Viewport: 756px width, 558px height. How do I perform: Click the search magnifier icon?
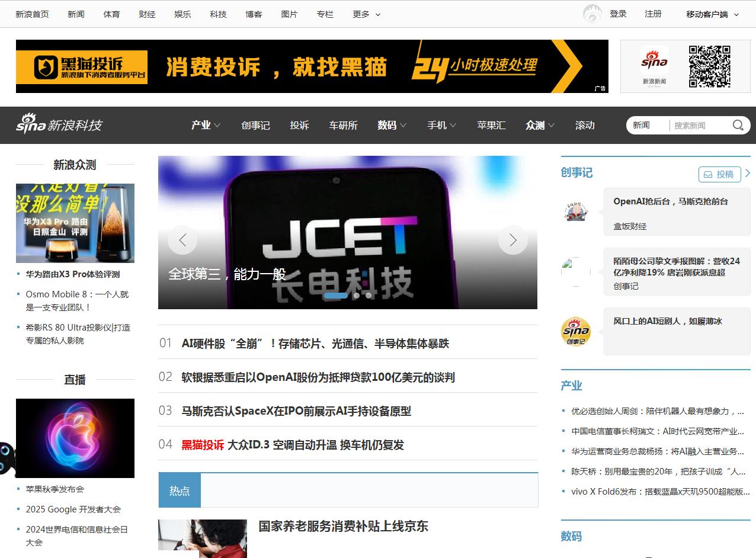[x=738, y=125]
